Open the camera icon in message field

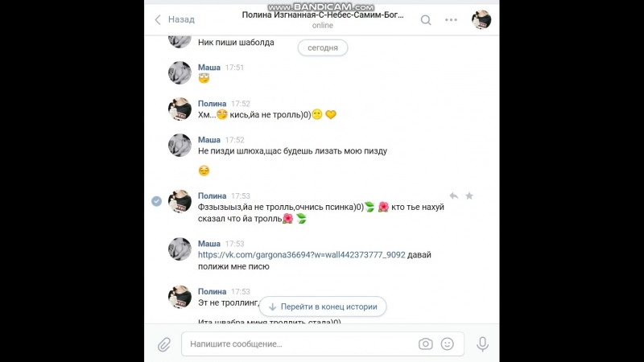tap(426, 344)
